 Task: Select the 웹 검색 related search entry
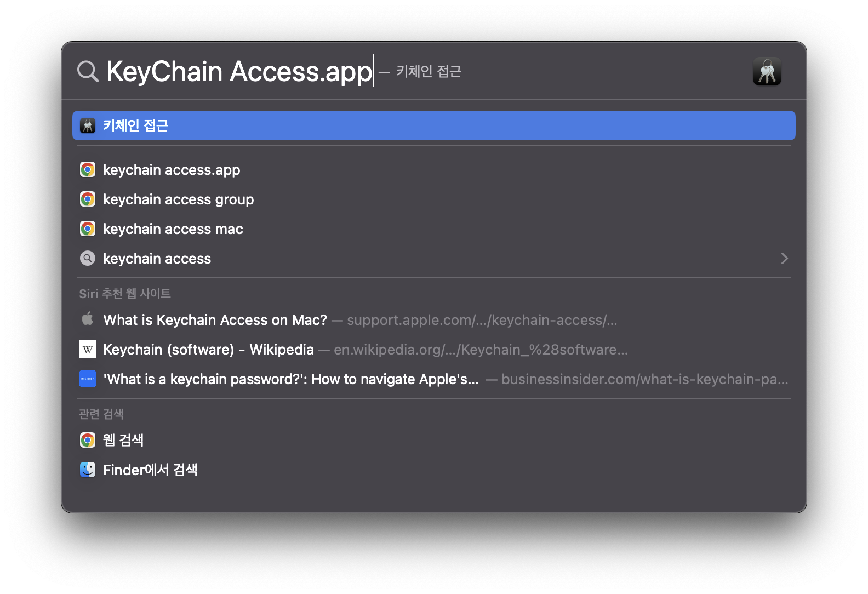(x=123, y=439)
